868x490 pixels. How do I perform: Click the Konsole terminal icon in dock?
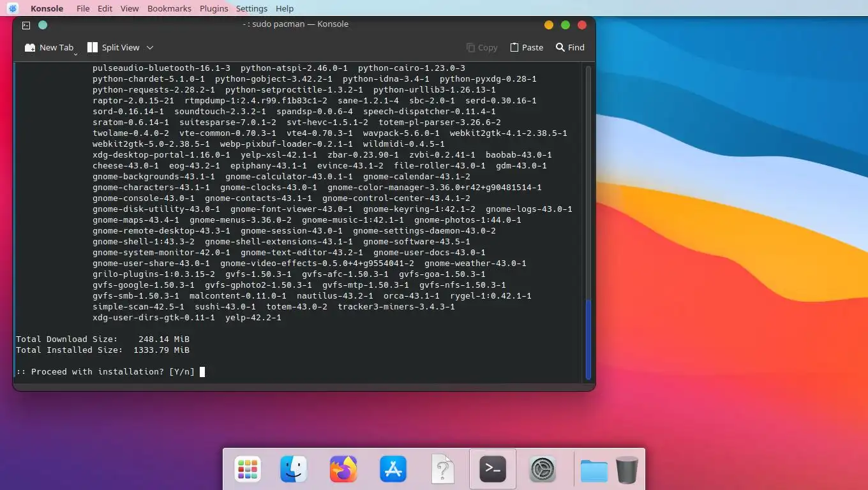coord(493,469)
